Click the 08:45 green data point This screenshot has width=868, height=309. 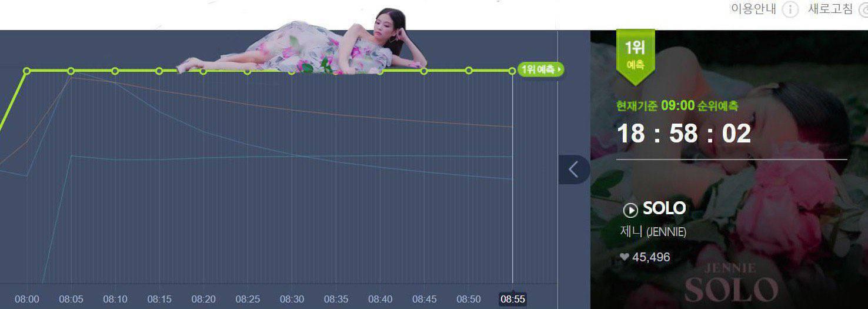coord(424,71)
